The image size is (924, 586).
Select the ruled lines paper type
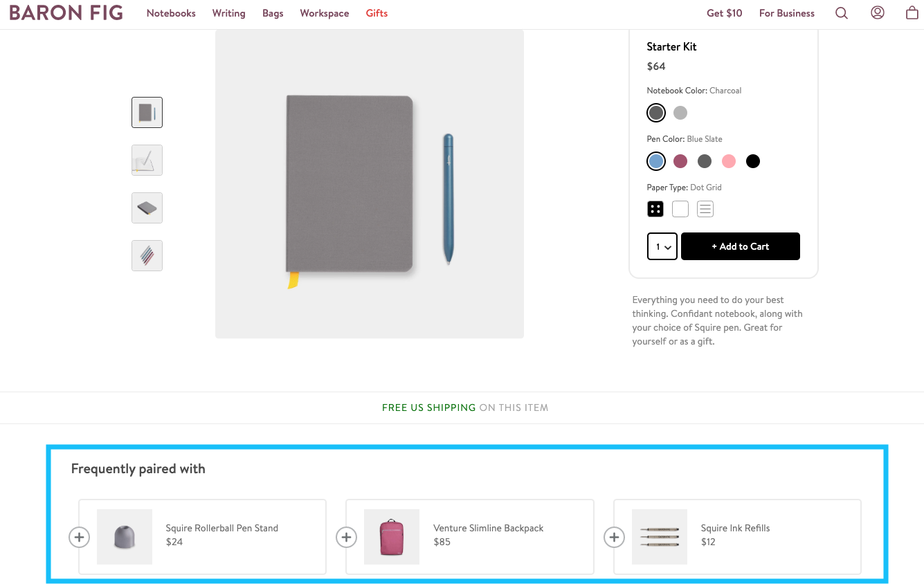[x=705, y=209]
